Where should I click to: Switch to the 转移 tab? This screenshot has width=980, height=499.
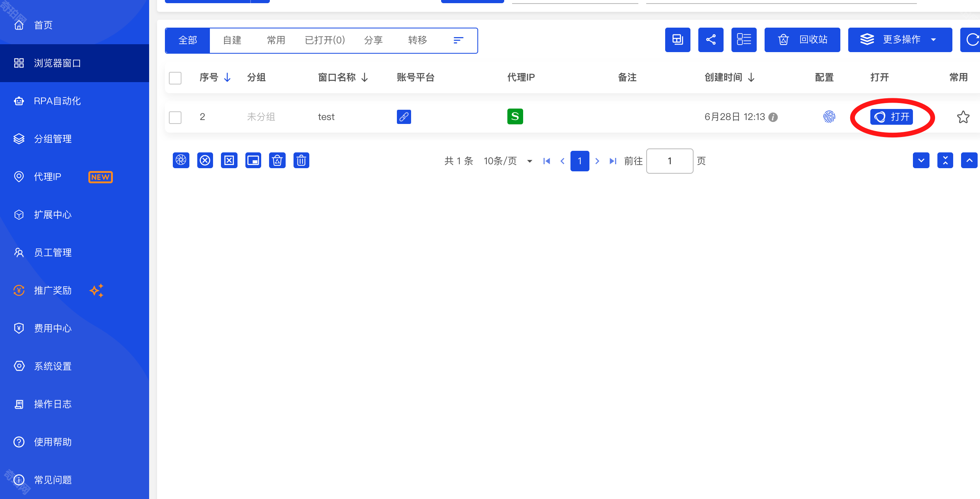(x=417, y=40)
